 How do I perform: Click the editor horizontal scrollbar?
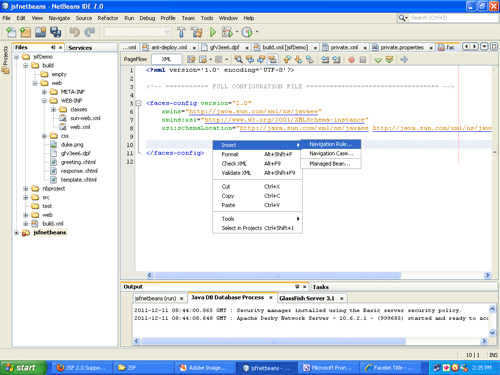(x=278, y=275)
